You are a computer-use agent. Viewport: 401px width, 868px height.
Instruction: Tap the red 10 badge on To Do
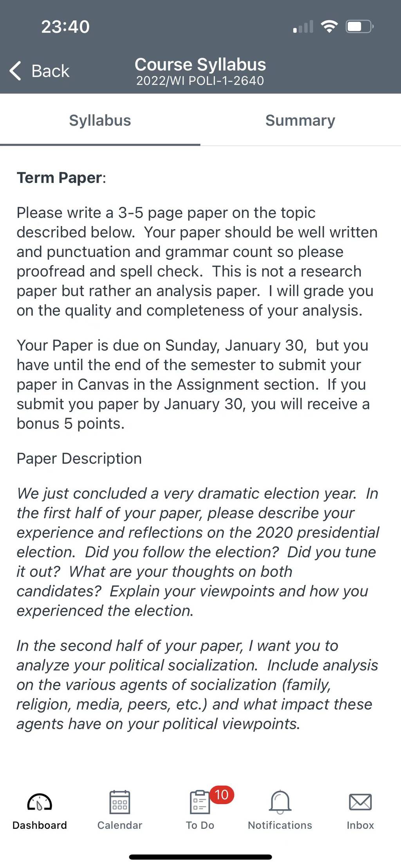(x=222, y=795)
